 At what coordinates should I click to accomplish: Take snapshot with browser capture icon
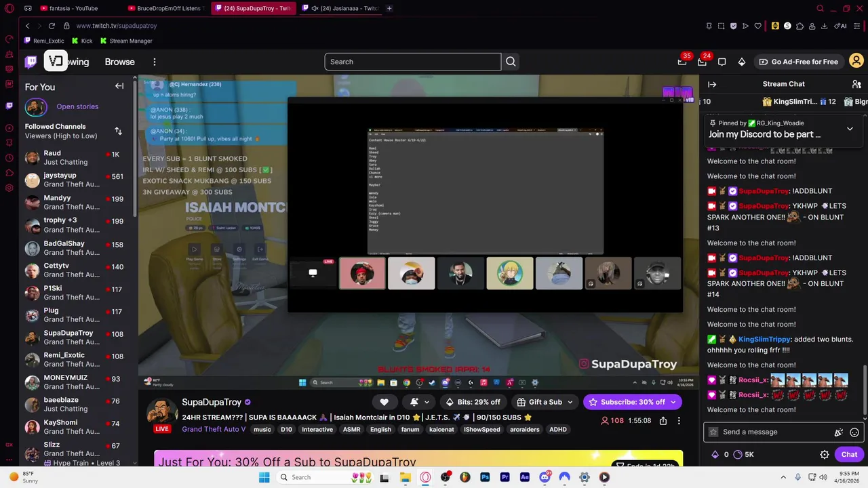pyautogui.click(x=722, y=26)
